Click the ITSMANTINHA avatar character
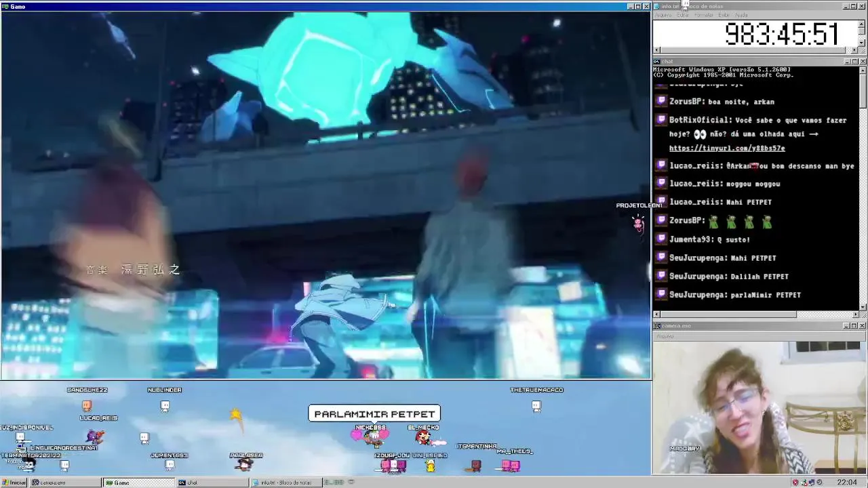Screen dimensions: 868x488 pyautogui.click(x=476, y=465)
